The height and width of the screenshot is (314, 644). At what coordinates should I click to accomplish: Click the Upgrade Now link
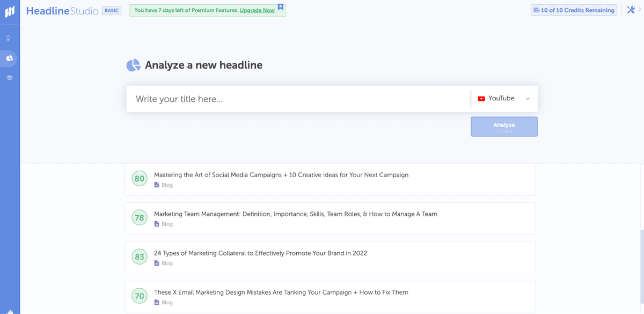pos(258,10)
